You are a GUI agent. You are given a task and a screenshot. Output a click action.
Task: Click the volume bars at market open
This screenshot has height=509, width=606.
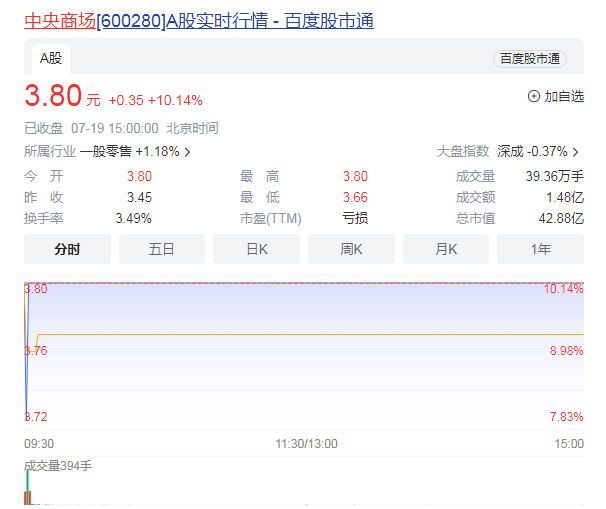point(28,496)
